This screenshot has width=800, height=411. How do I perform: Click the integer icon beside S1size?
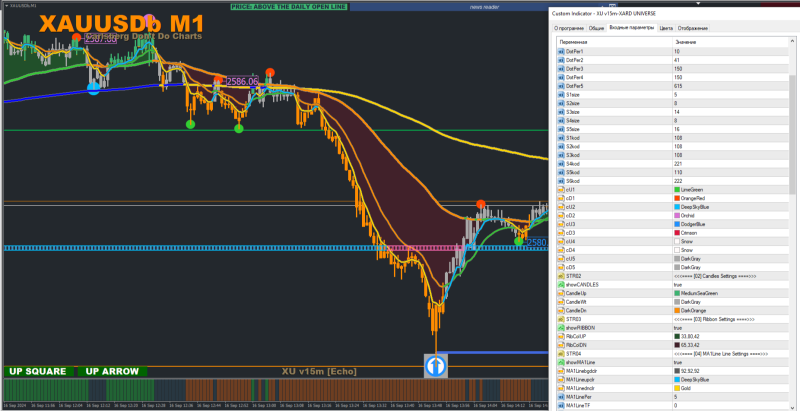562,94
